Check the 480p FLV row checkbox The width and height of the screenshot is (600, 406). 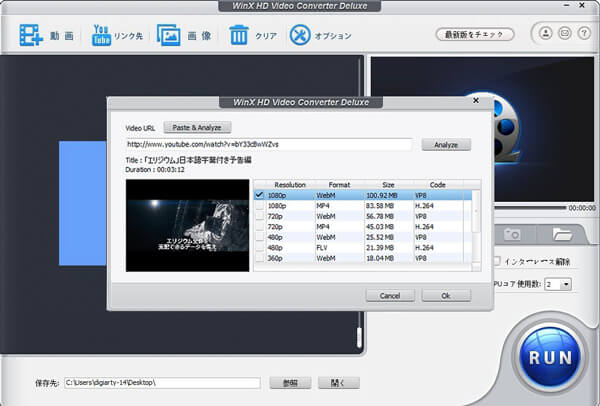pos(260,248)
